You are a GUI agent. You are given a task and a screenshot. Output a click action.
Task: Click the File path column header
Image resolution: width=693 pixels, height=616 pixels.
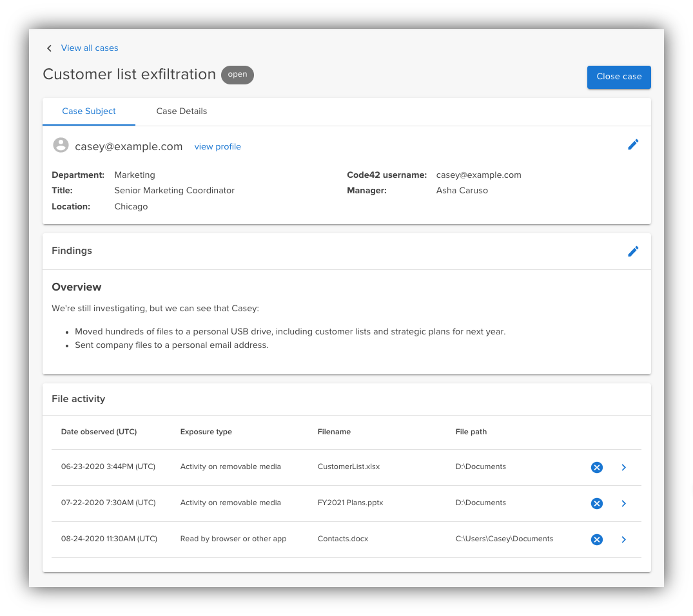point(471,432)
